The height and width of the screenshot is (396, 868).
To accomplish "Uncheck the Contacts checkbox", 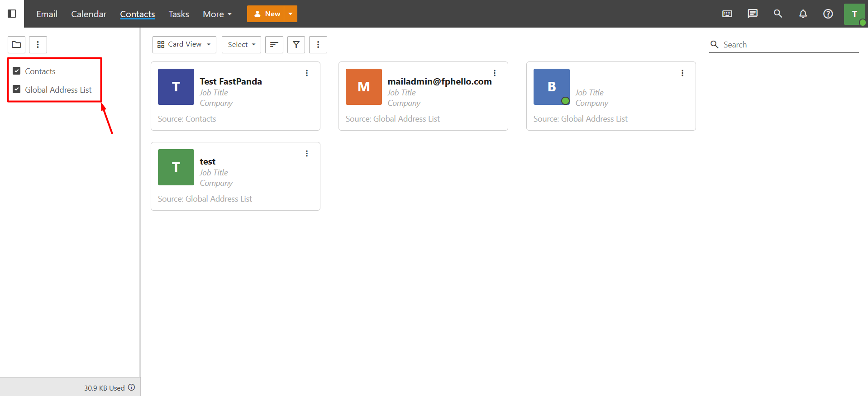I will (17, 71).
